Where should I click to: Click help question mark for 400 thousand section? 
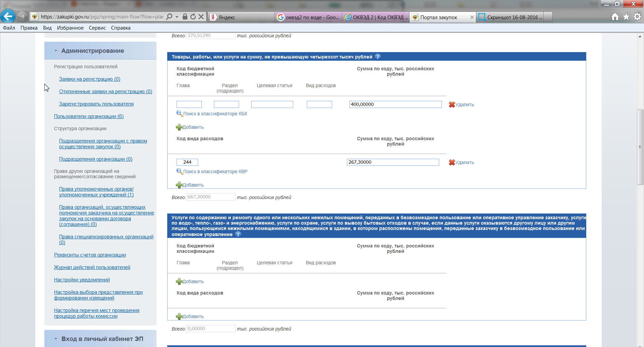[x=378, y=57]
